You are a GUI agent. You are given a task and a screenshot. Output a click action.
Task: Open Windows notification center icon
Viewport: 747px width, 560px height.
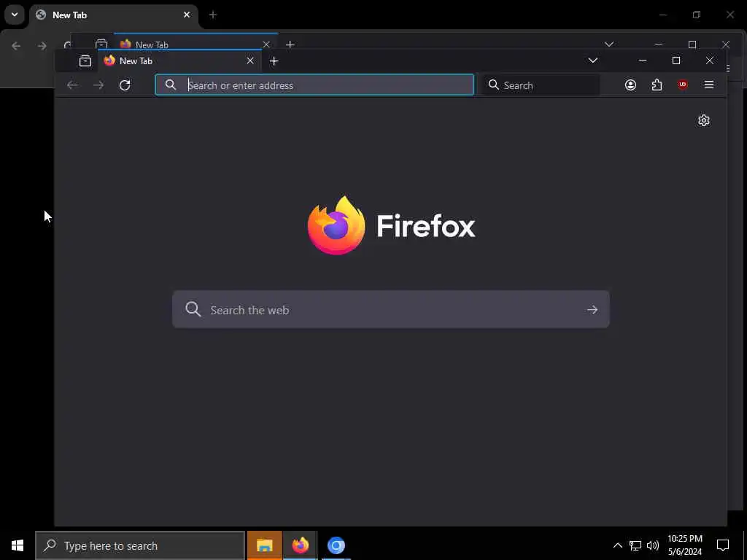click(x=723, y=545)
